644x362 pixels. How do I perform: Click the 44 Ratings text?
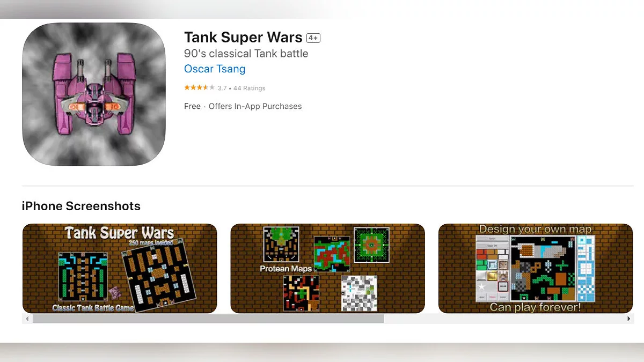pos(250,88)
